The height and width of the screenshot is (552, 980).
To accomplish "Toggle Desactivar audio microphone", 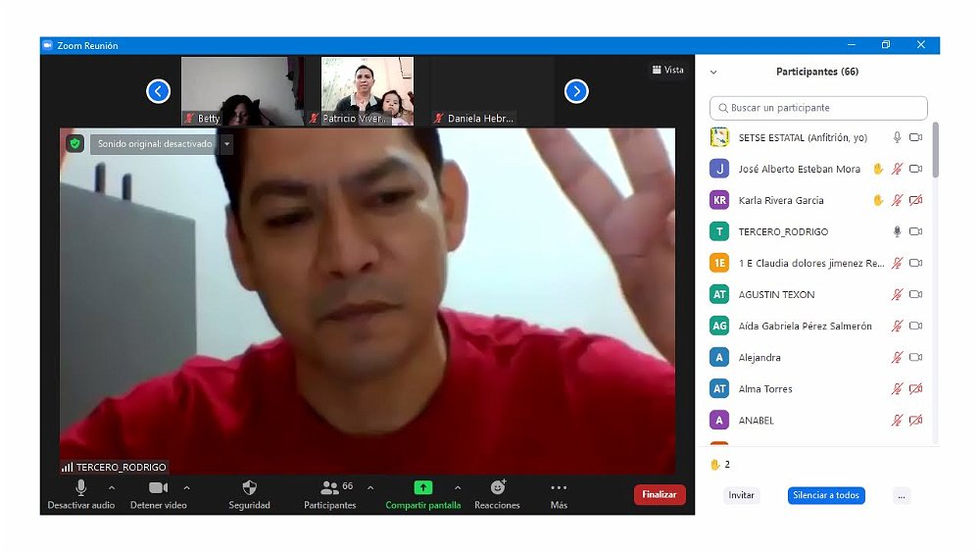I will click(x=80, y=487).
